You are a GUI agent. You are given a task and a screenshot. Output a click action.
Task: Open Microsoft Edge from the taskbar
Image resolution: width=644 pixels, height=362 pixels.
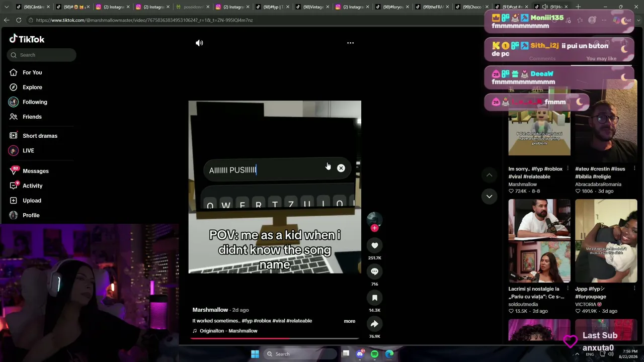coord(389,354)
